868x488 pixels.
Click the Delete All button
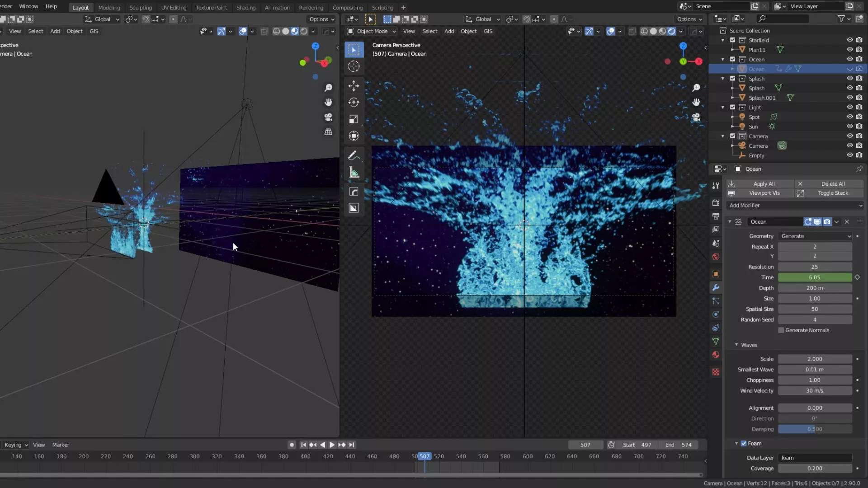pyautogui.click(x=832, y=184)
